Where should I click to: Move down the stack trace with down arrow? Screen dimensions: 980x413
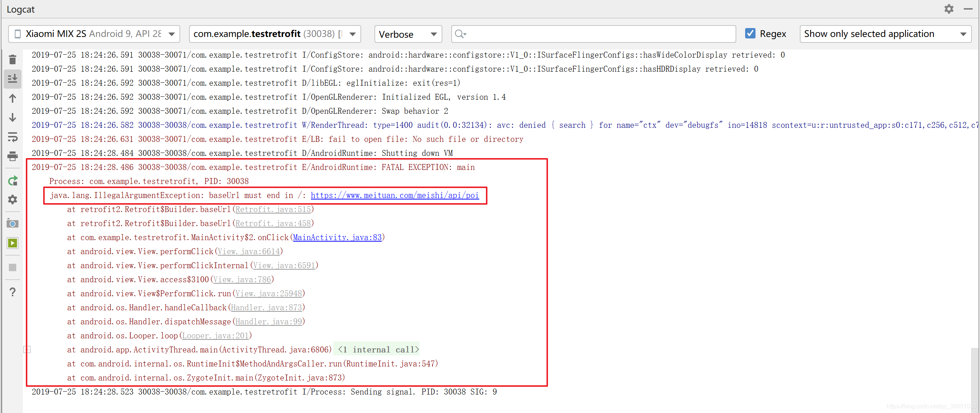click(13, 117)
